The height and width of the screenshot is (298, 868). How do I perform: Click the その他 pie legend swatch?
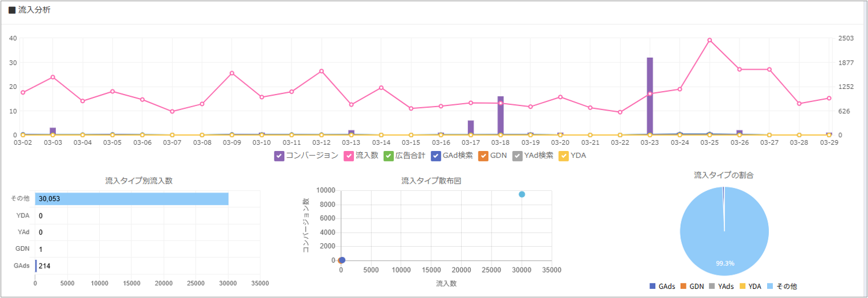point(771,286)
